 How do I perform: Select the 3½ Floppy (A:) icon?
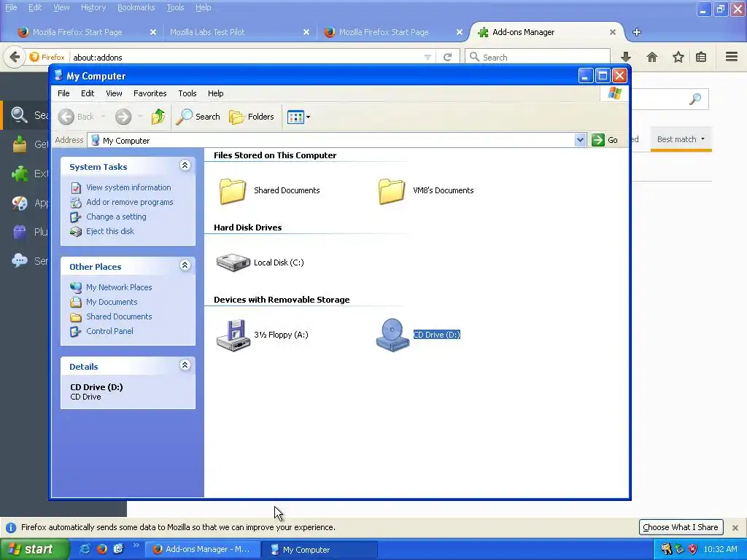pos(233,335)
